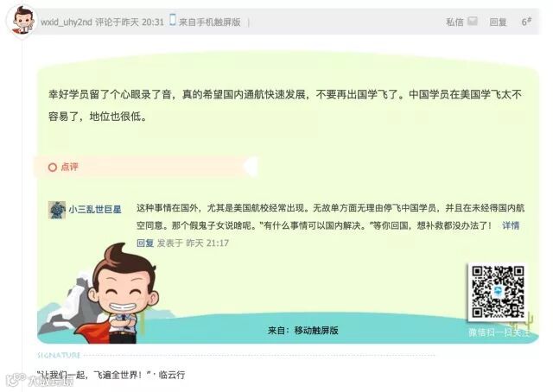553x392 pixels.
Task: Click the red circle icon beside 点评
Action: (52, 168)
